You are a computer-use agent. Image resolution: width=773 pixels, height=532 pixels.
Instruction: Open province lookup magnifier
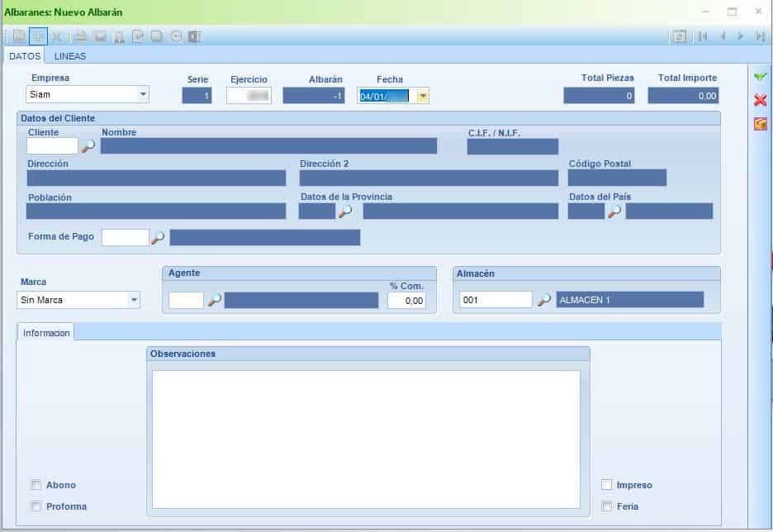[345, 211]
